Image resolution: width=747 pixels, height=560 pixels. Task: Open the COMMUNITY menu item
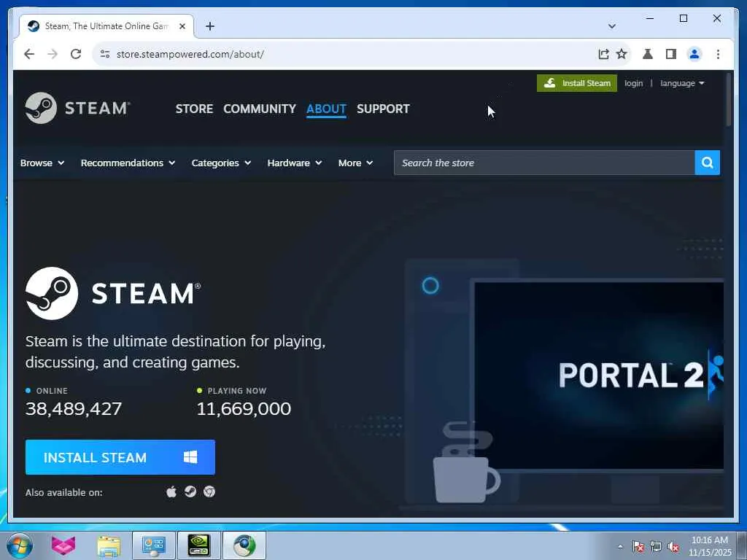coord(260,109)
